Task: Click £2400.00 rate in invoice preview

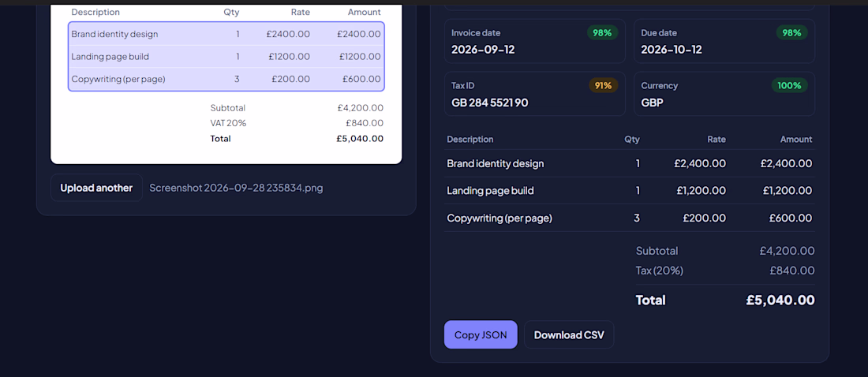Action: (288, 34)
